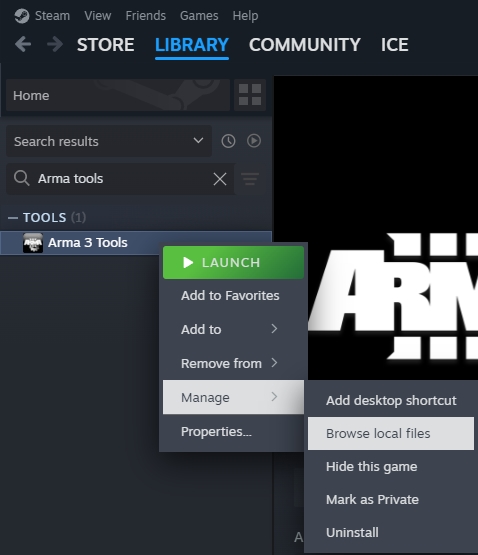Select Add desktop shortcut

tap(391, 400)
